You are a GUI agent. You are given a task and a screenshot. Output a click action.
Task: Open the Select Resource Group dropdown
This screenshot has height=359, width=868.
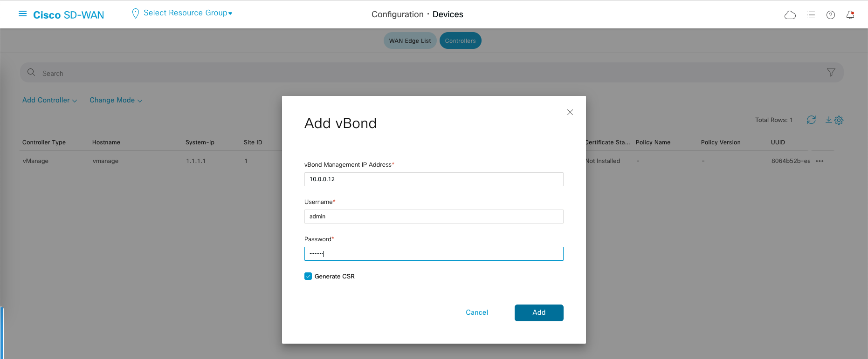187,13
